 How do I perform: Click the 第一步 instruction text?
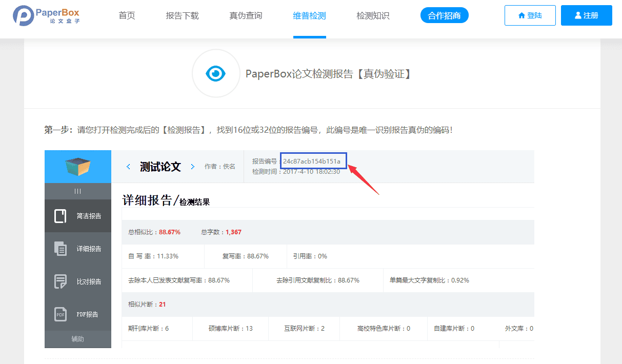[249, 130]
